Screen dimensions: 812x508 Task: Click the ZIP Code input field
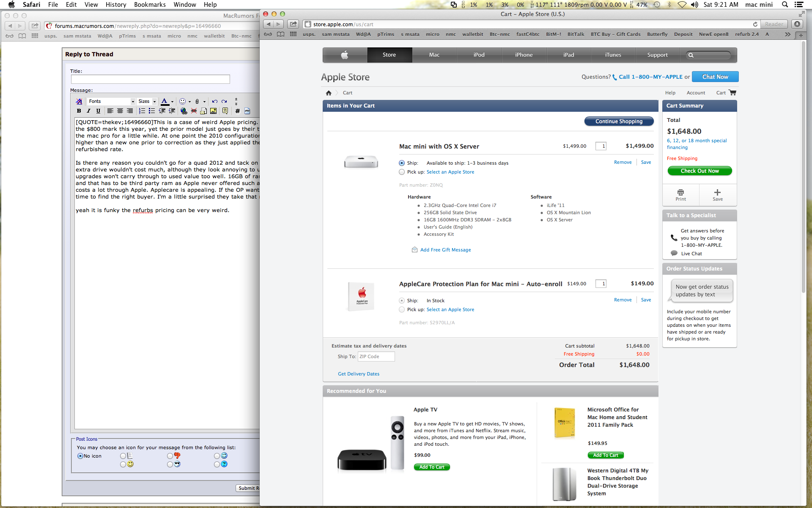point(376,356)
